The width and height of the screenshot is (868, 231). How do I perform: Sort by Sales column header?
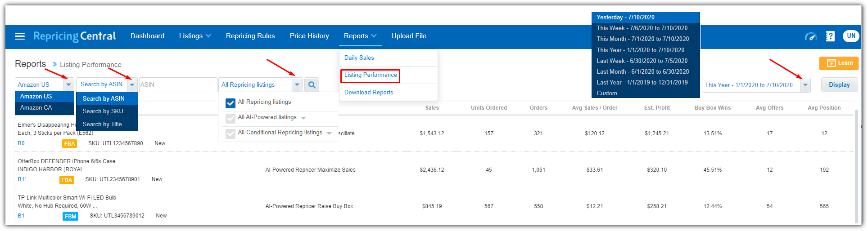[x=432, y=108]
